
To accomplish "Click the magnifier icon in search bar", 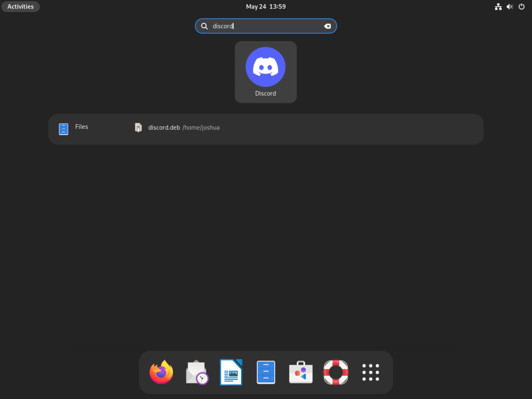I will point(205,26).
